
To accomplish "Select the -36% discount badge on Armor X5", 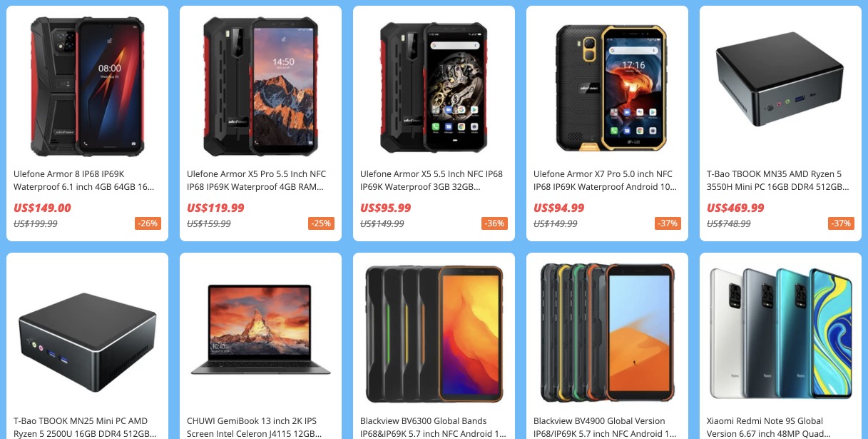I will [495, 223].
